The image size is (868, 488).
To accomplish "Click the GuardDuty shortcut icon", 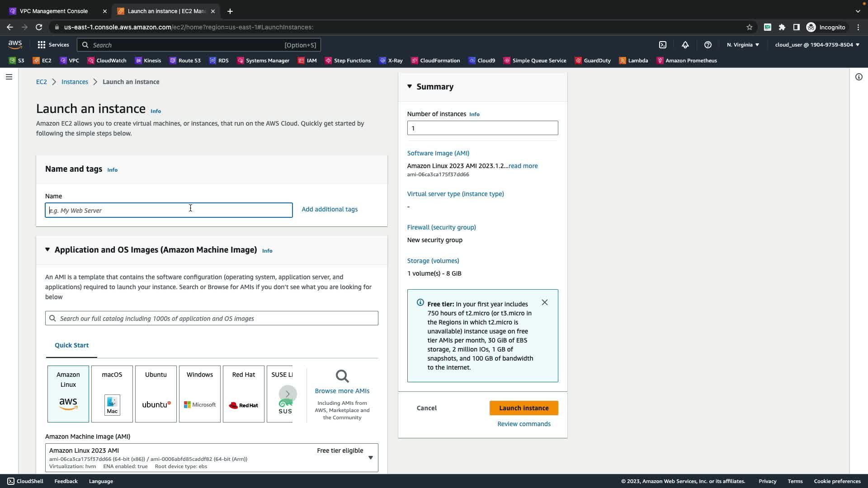I will [578, 61].
